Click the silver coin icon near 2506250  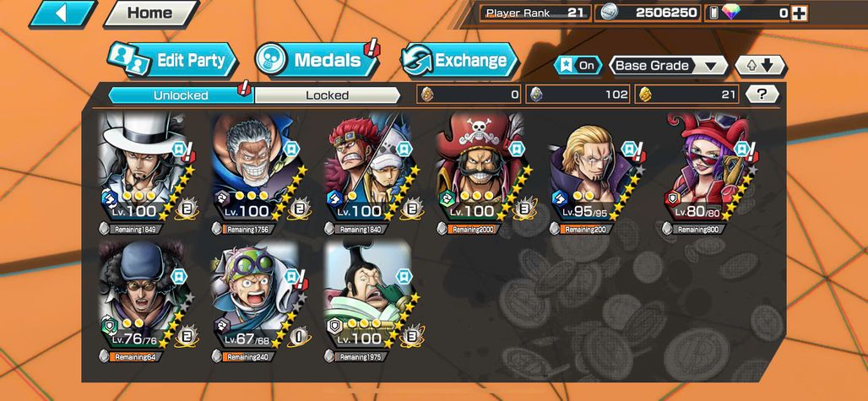tap(610, 13)
